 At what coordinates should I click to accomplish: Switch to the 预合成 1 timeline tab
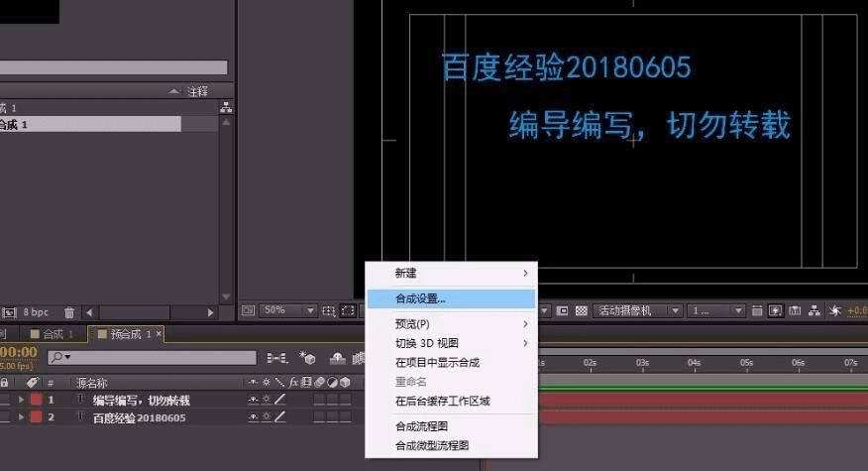pos(125,334)
